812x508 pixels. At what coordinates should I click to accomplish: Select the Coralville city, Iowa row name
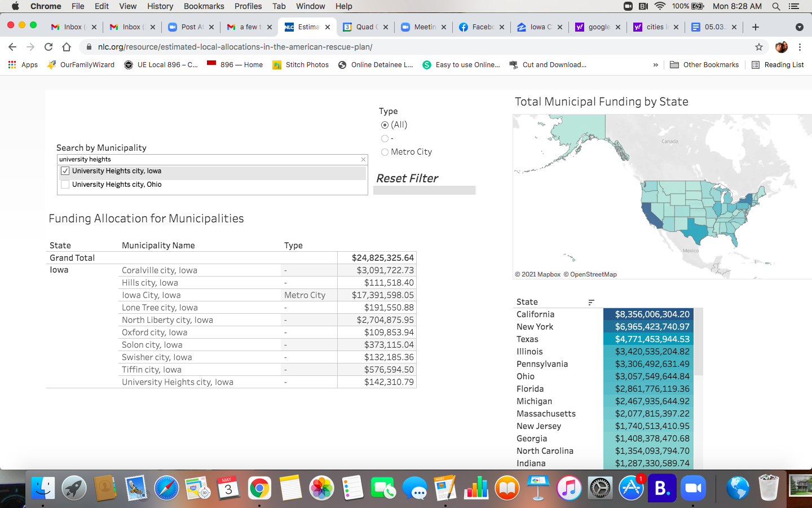[x=160, y=270]
